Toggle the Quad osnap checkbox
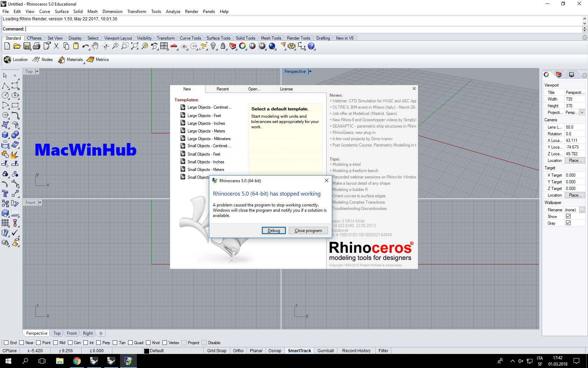 click(131, 343)
